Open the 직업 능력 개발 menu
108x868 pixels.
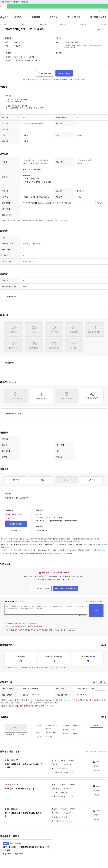pos(74,17)
